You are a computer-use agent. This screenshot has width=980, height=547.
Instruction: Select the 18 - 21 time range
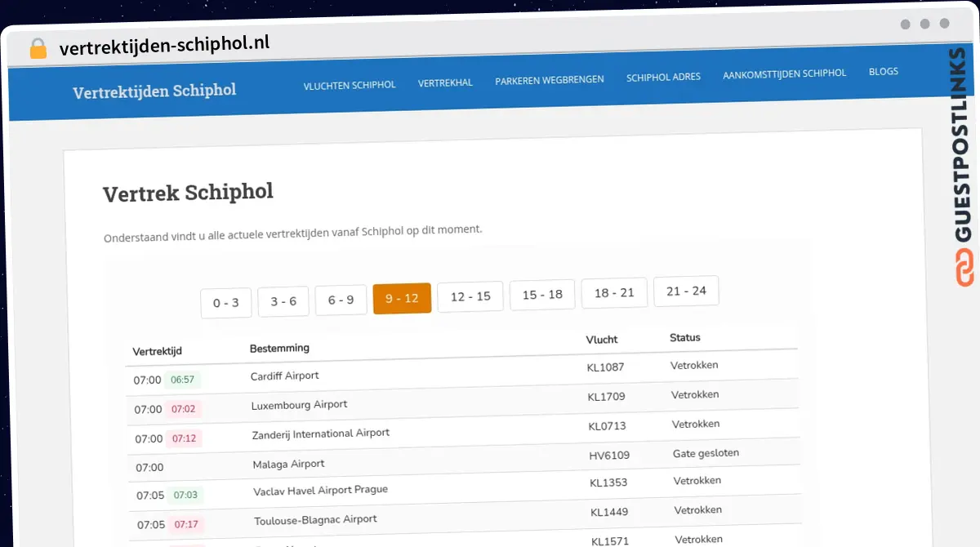tap(614, 292)
